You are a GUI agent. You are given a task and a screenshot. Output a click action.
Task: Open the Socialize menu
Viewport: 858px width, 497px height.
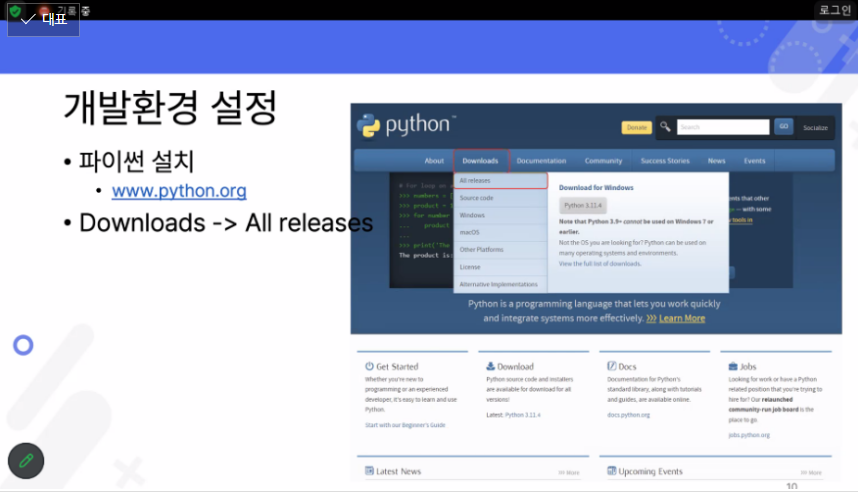coord(815,128)
